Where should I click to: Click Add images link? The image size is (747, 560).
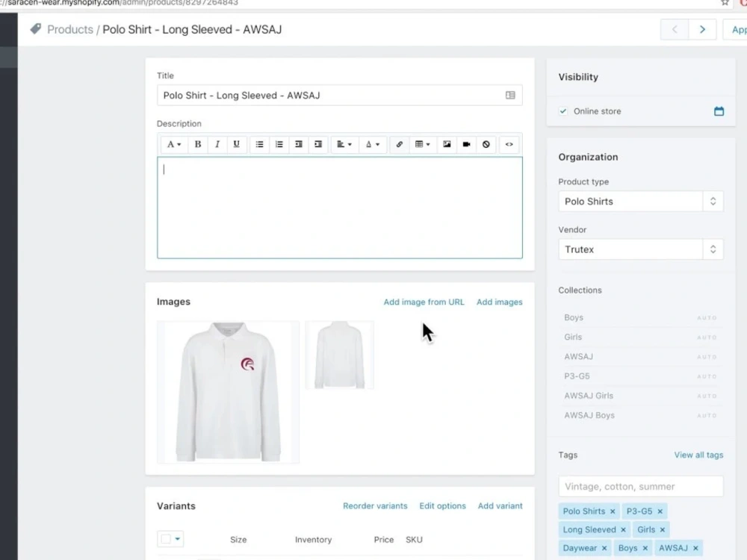[x=499, y=302]
